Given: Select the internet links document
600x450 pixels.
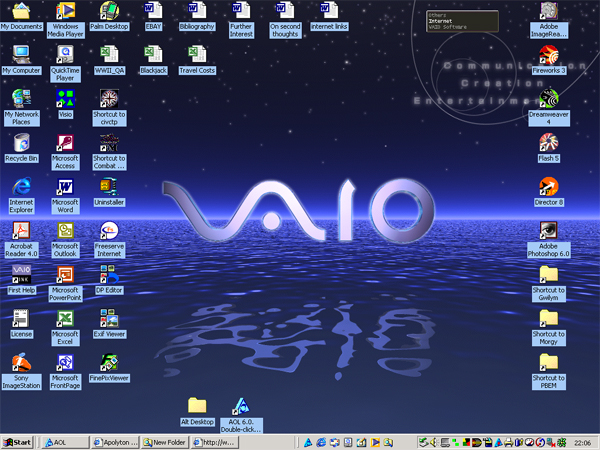Looking at the screenshot, I should click(x=329, y=11).
